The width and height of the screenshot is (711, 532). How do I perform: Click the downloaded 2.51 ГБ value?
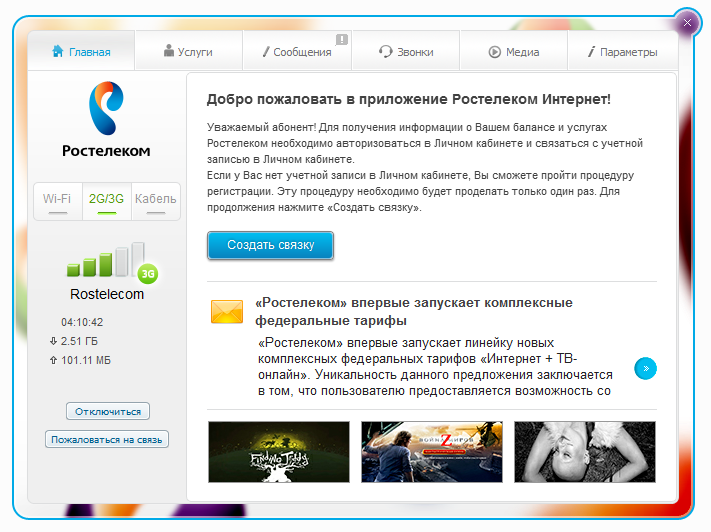79,341
